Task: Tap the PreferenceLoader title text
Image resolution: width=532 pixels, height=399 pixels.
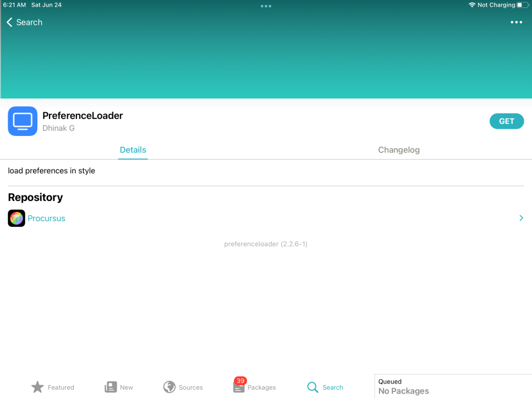Action: point(83,116)
